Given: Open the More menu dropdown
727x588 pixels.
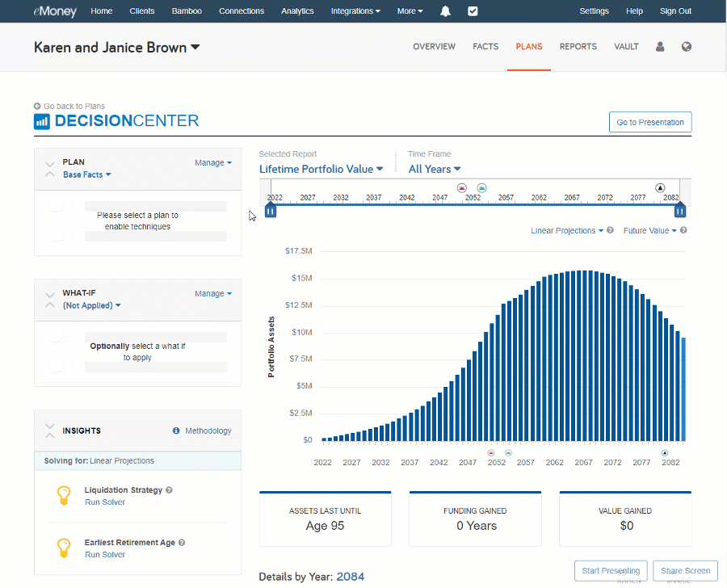Looking at the screenshot, I should [x=410, y=11].
